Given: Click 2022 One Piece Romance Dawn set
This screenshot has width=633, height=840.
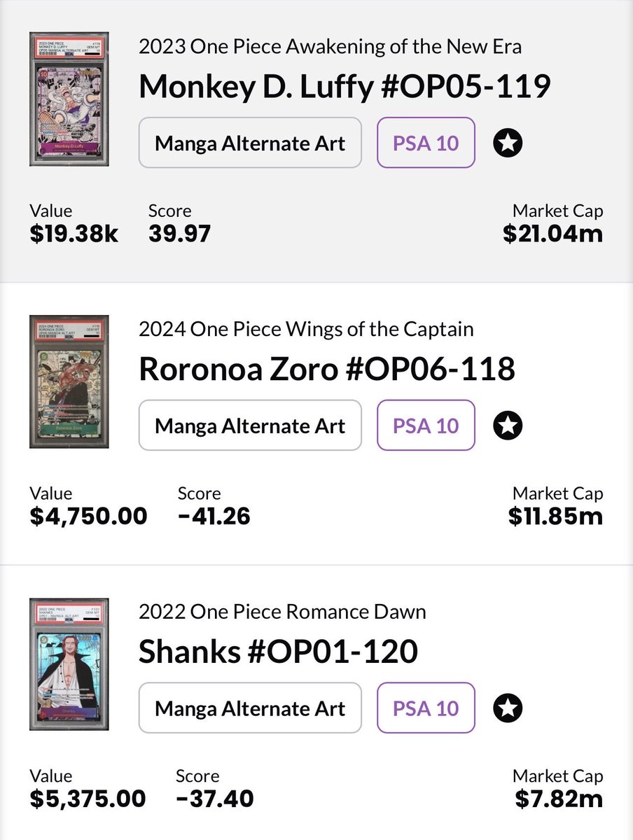Looking at the screenshot, I should tap(282, 612).
